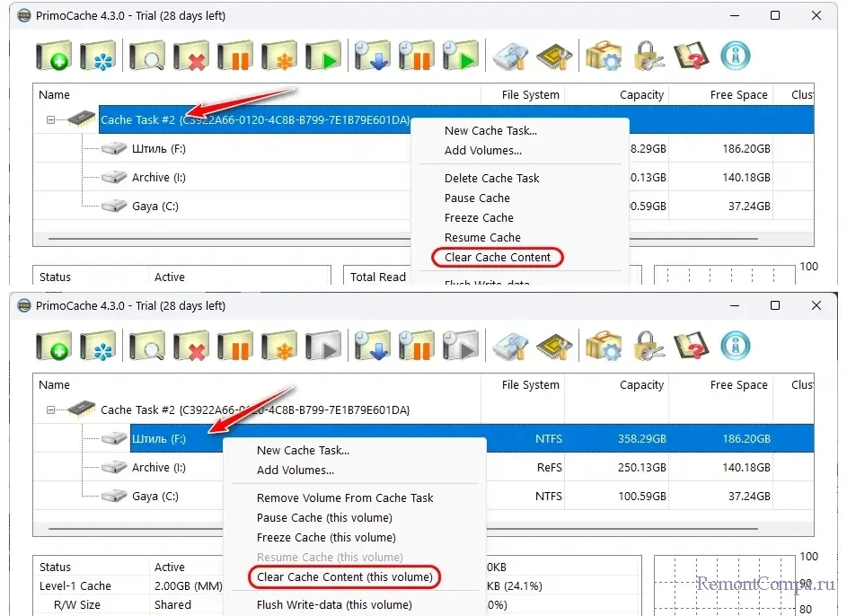Image resolution: width=847 pixels, height=616 pixels.
Task: Click freeze cache snowflake icon in lower toolbar
Action: (278, 347)
